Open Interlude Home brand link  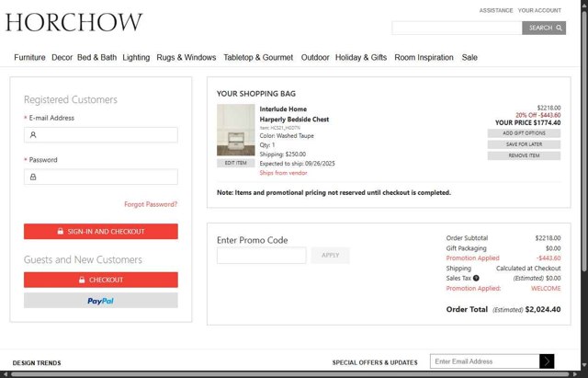pos(283,109)
